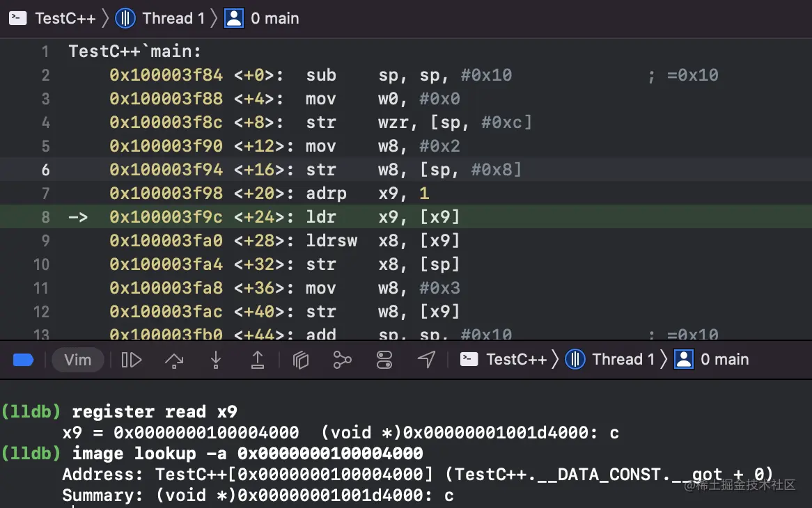
Task: Click line number 8 gutter
Action: [x=45, y=217]
